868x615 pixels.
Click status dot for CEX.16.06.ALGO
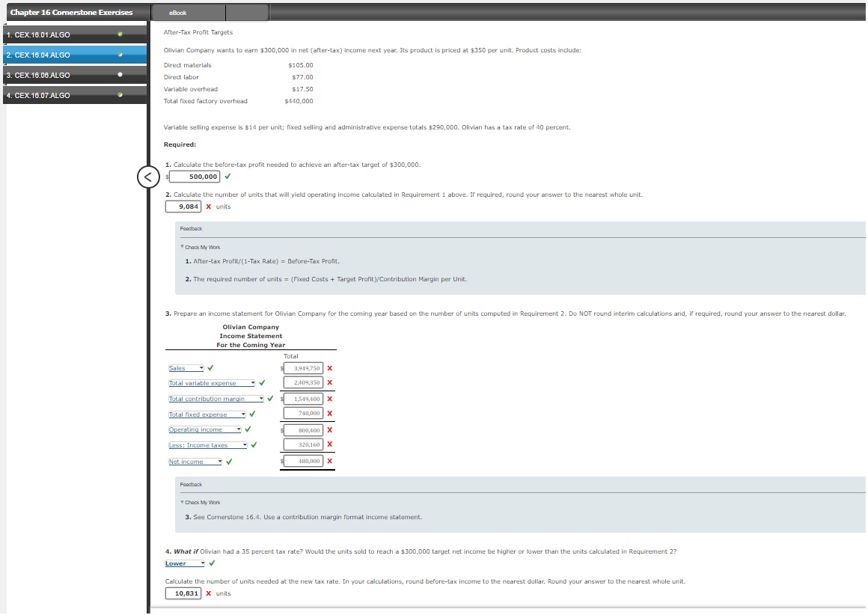[x=120, y=75]
